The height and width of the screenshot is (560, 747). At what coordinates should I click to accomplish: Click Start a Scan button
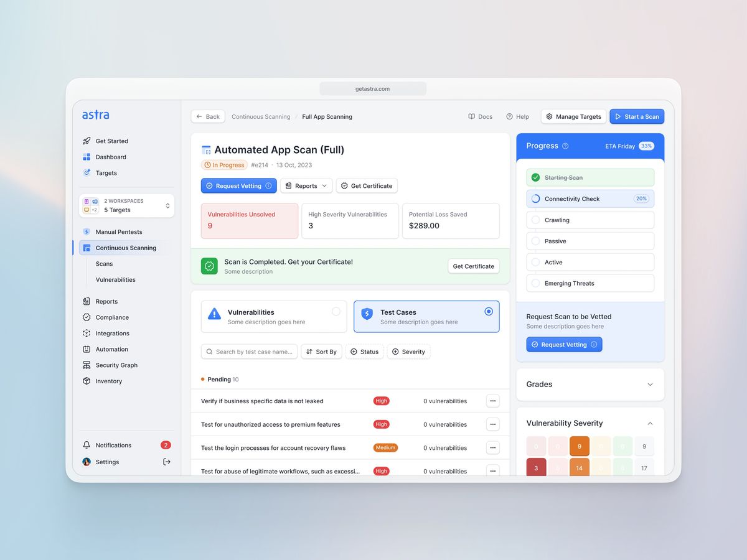click(x=637, y=116)
